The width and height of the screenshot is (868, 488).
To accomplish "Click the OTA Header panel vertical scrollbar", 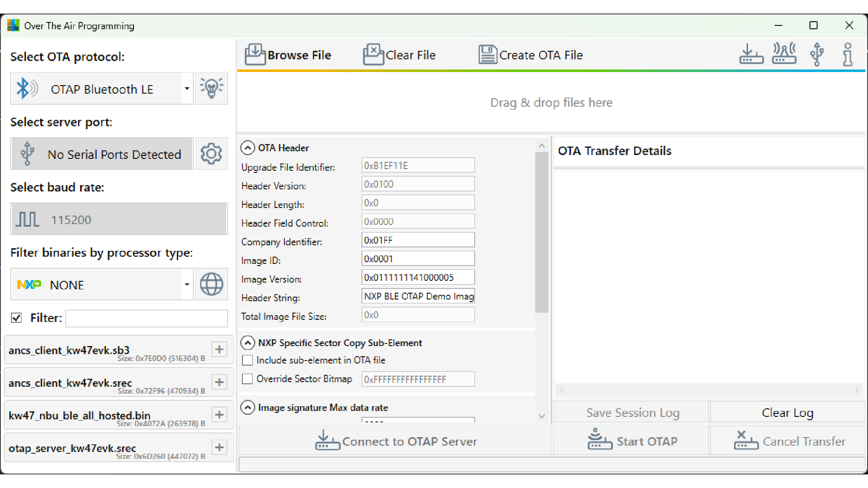I will click(541, 232).
